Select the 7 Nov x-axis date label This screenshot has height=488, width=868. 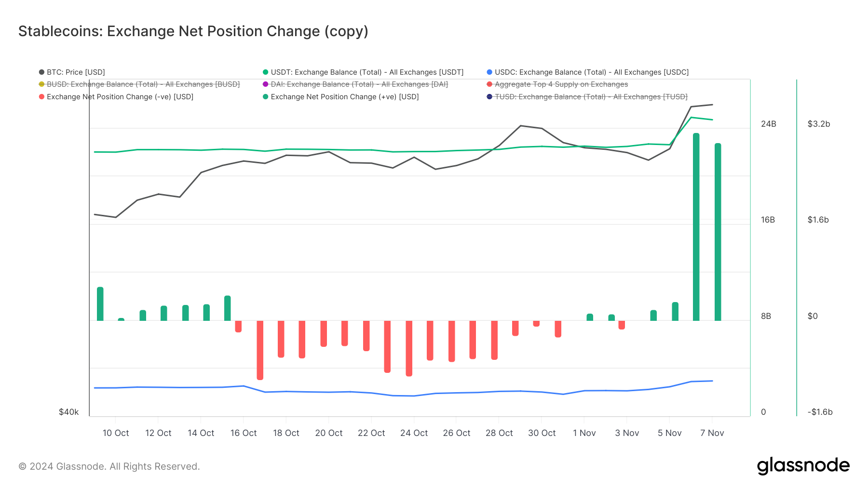pyautogui.click(x=712, y=433)
